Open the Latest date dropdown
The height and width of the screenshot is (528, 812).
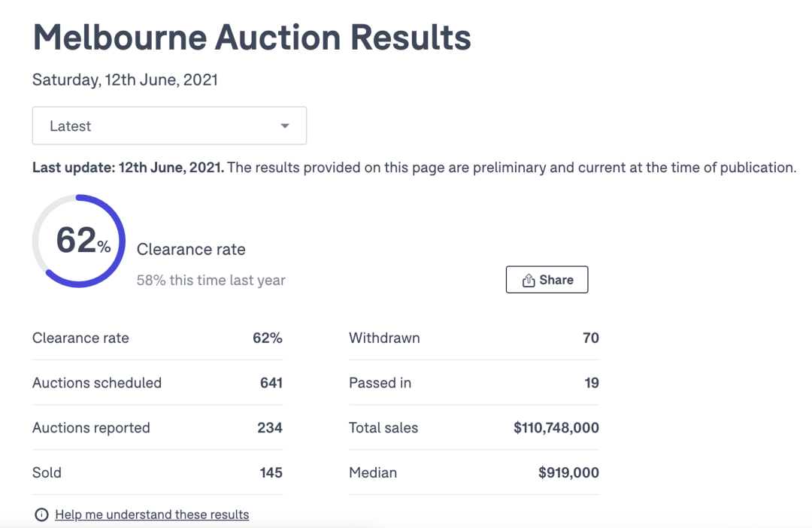[x=169, y=126]
